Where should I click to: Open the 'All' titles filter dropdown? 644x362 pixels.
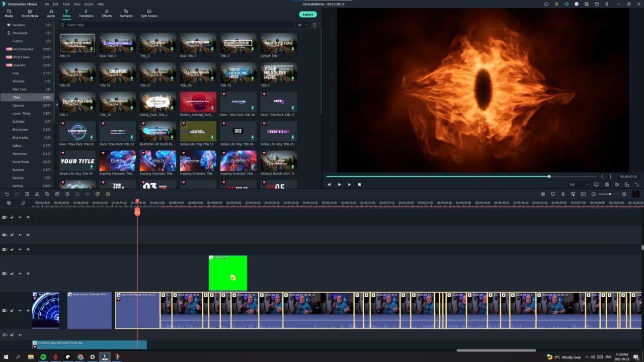coord(301,25)
